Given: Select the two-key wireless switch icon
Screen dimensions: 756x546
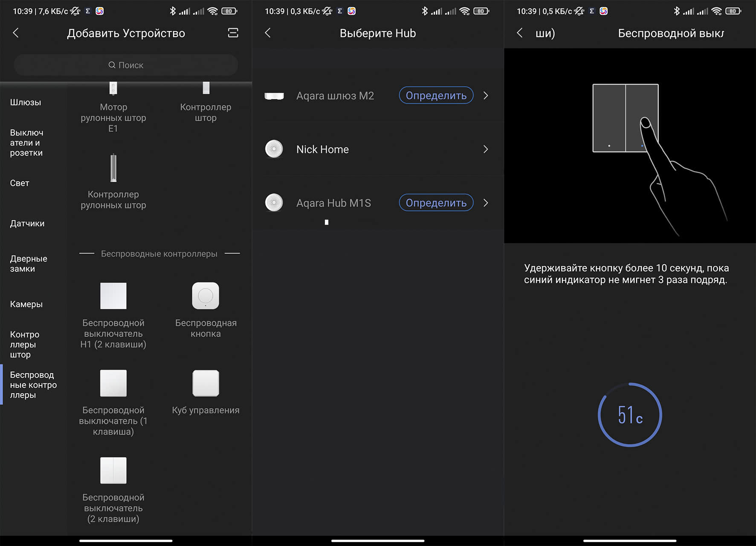Looking at the screenshot, I should [113, 470].
